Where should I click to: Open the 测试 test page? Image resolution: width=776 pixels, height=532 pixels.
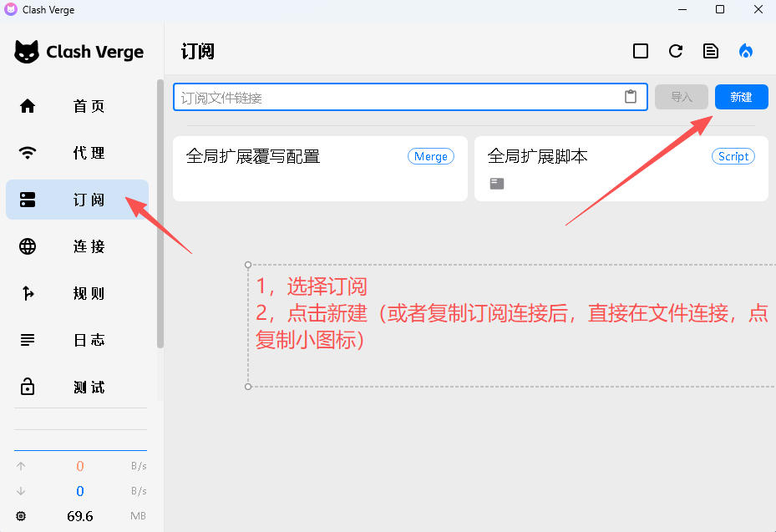click(77, 387)
